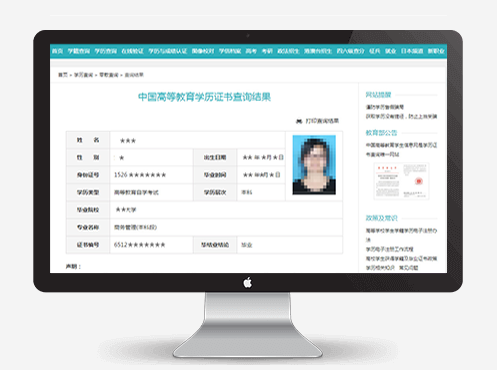
Task: Select 图像校对 in the navigation bar
Action: 203,51
